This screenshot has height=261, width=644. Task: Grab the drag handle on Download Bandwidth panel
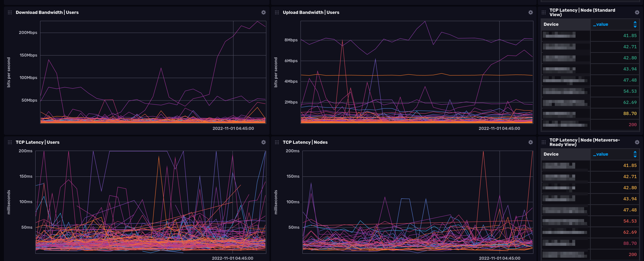point(10,12)
